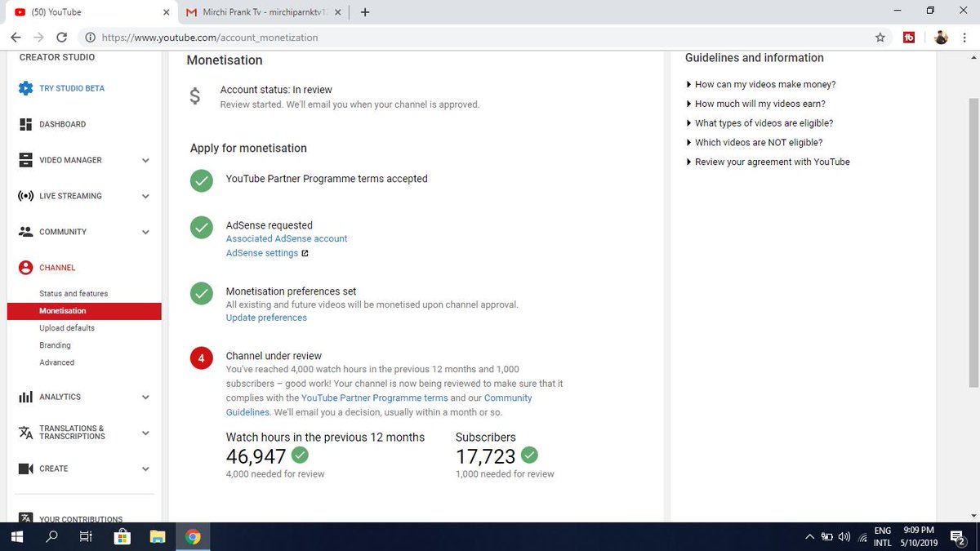Expand the Live Streaming section
The image size is (980, 551).
pyautogui.click(x=145, y=196)
